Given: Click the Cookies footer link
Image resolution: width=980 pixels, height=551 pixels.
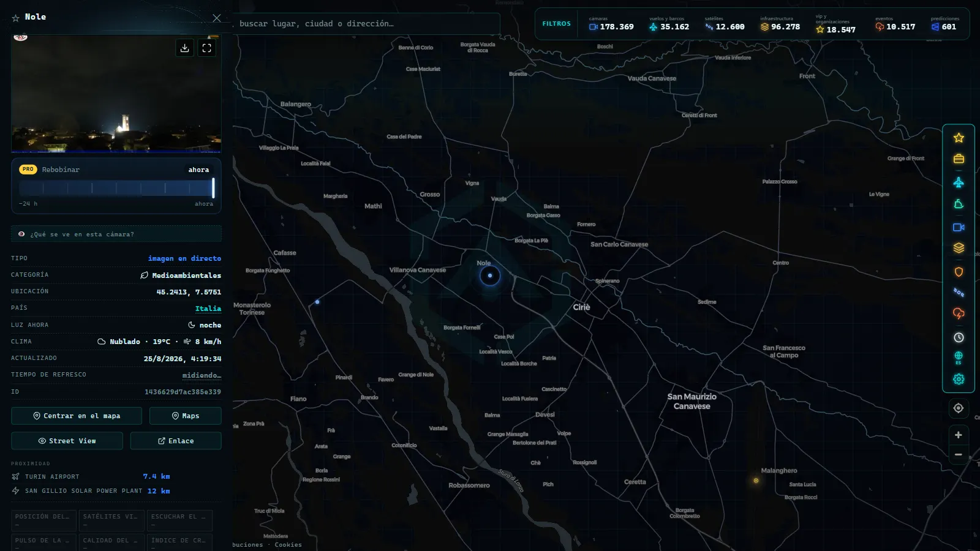Looking at the screenshot, I should pyautogui.click(x=288, y=545).
